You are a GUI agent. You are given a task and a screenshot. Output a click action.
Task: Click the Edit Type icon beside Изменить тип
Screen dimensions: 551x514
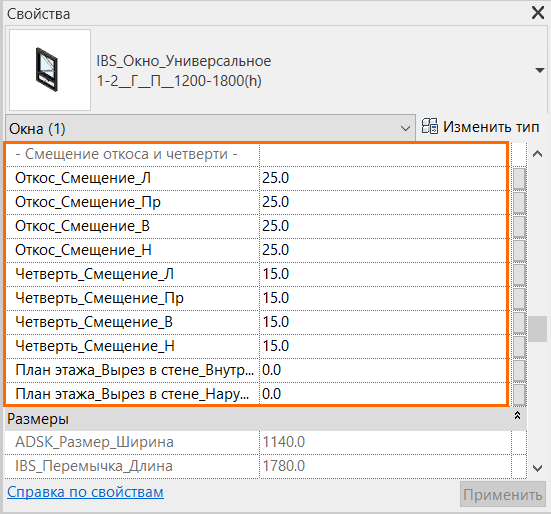(429, 126)
